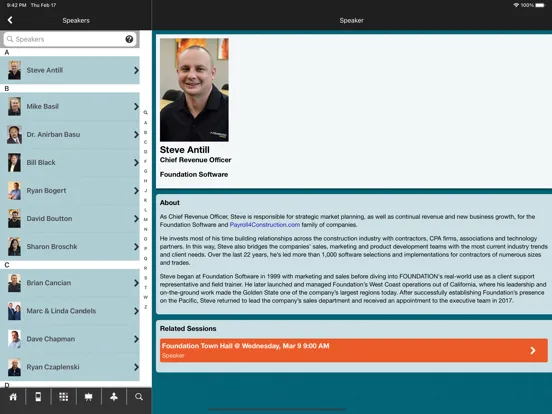Tap the battery icon in status bar
This screenshot has height=414, width=552.
point(540,5)
